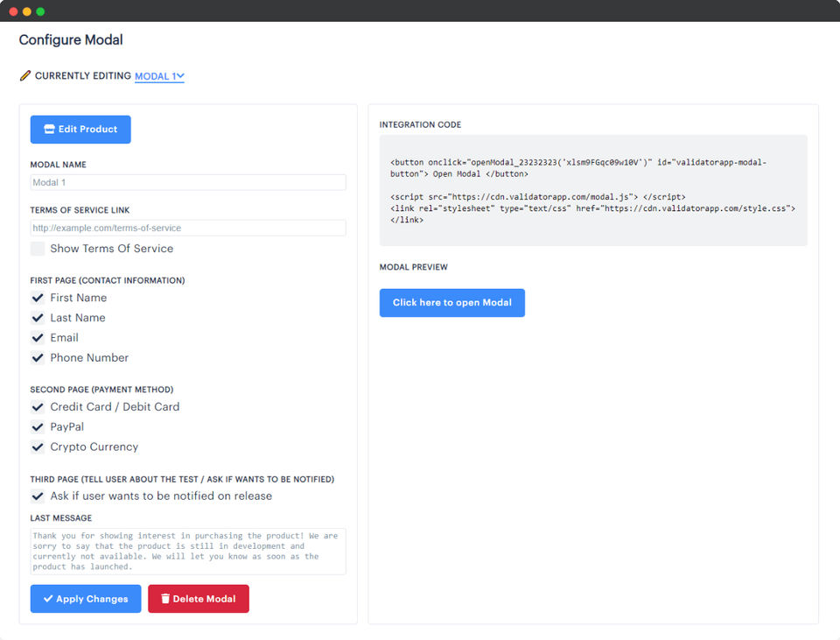Click the Apply Changes button

(x=86, y=599)
